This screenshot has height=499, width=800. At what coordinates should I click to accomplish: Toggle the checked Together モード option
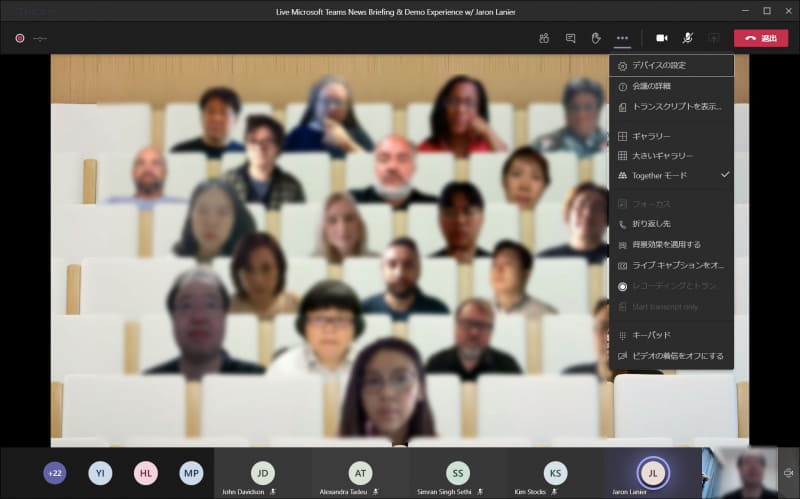coord(671,176)
